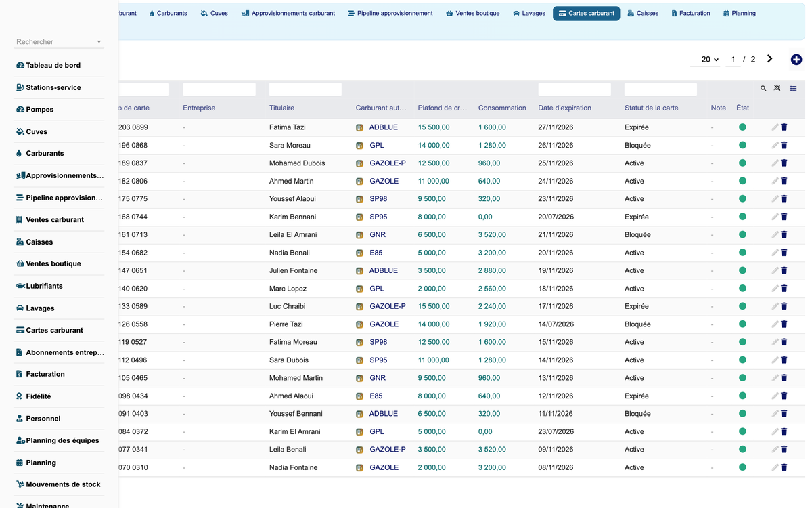Delete Mohamed Dubois card with trash icon
812x508 pixels.
coord(784,163)
